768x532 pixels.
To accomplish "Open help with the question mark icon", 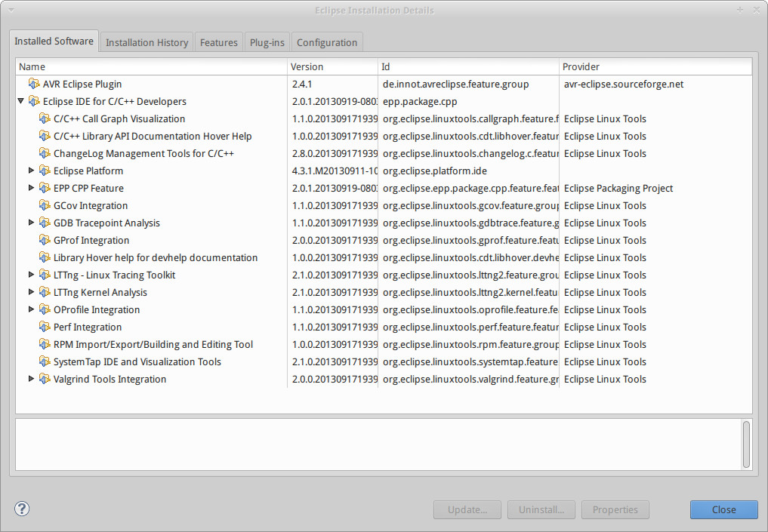I will click(22, 509).
